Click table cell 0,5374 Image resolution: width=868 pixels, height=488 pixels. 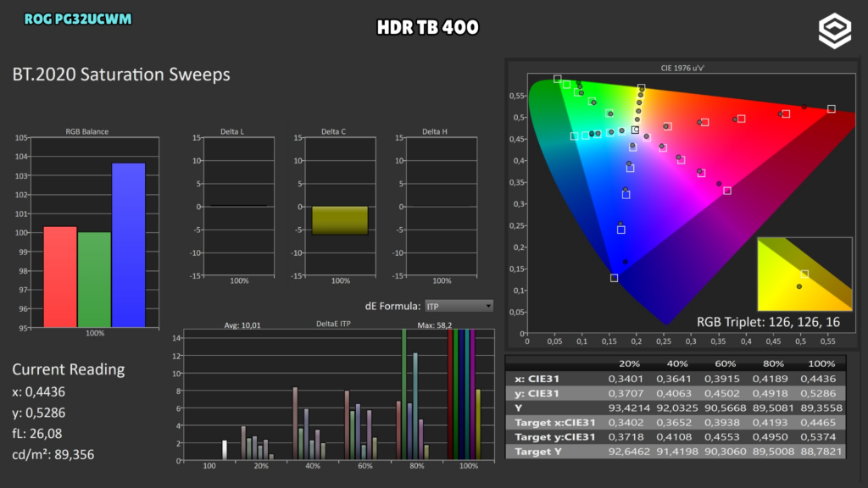pyautogui.click(x=819, y=436)
